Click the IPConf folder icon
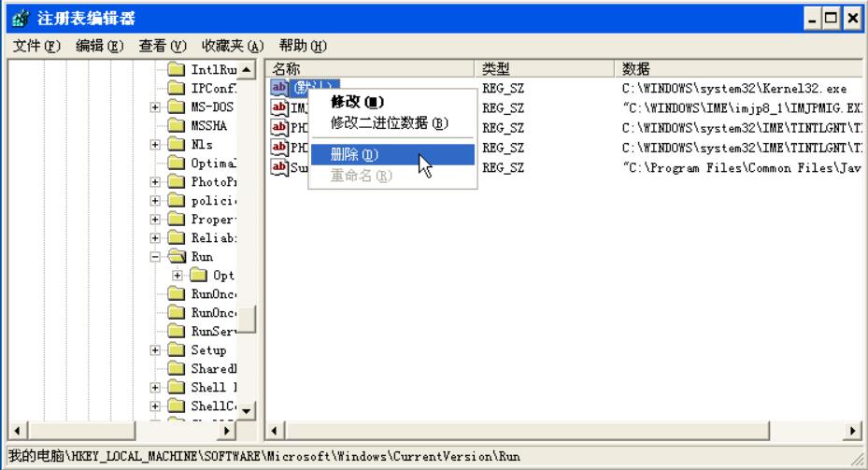868x470 pixels. 176,88
